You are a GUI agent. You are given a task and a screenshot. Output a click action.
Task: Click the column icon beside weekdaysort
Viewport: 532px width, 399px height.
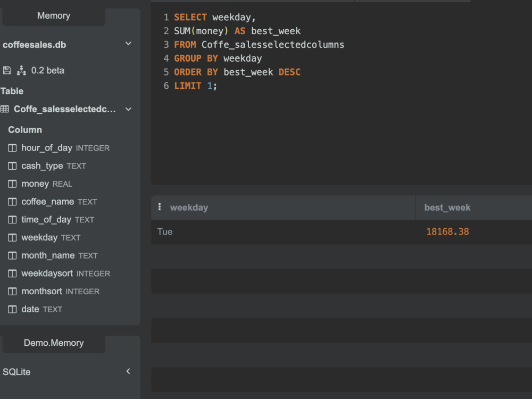click(12, 273)
